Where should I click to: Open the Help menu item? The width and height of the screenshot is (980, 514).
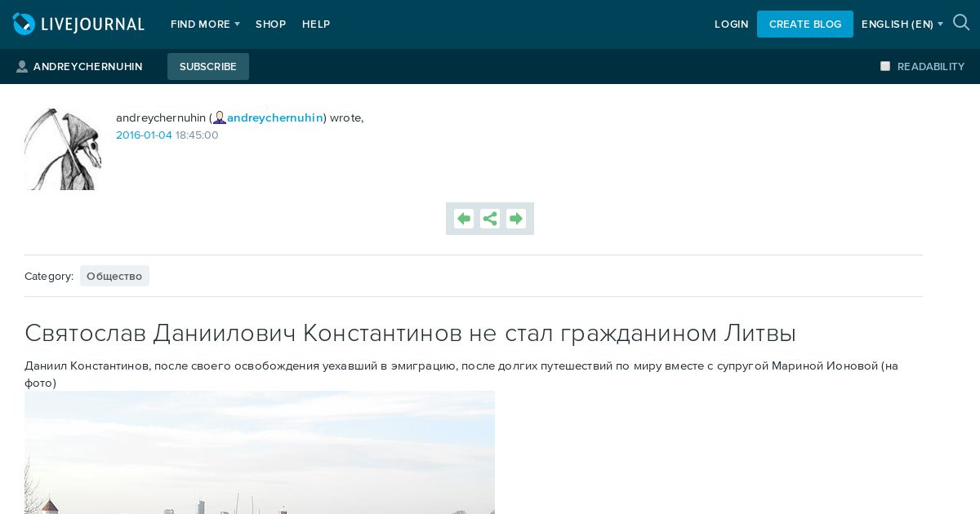click(x=316, y=24)
